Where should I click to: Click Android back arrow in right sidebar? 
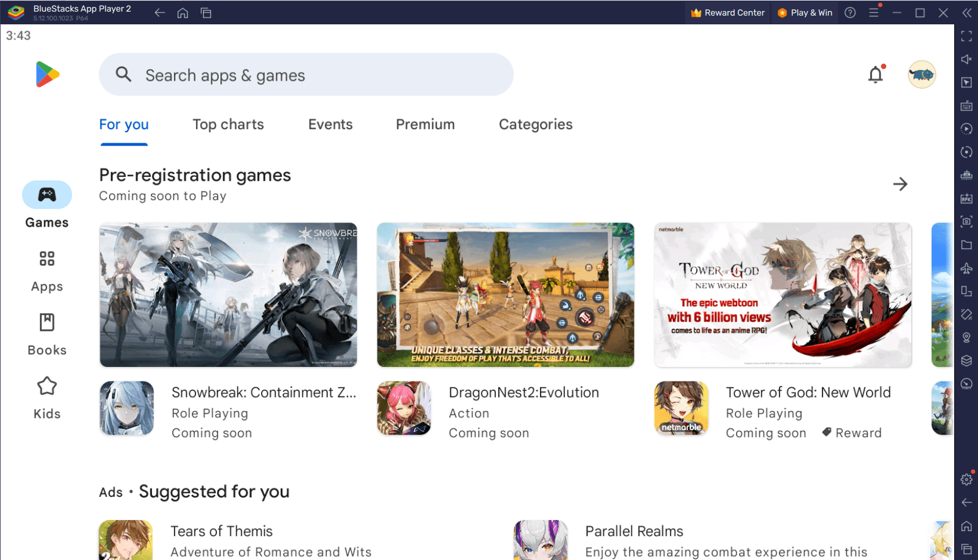966,503
